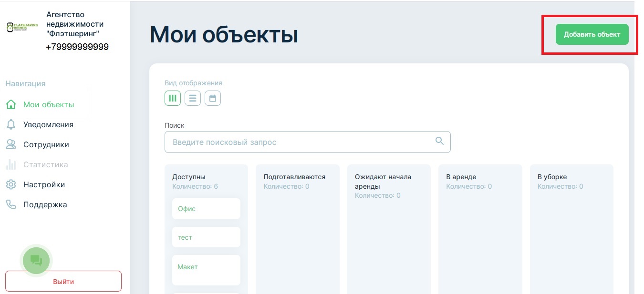Click the search magnifier icon
644x294 pixels.
(439, 141)
